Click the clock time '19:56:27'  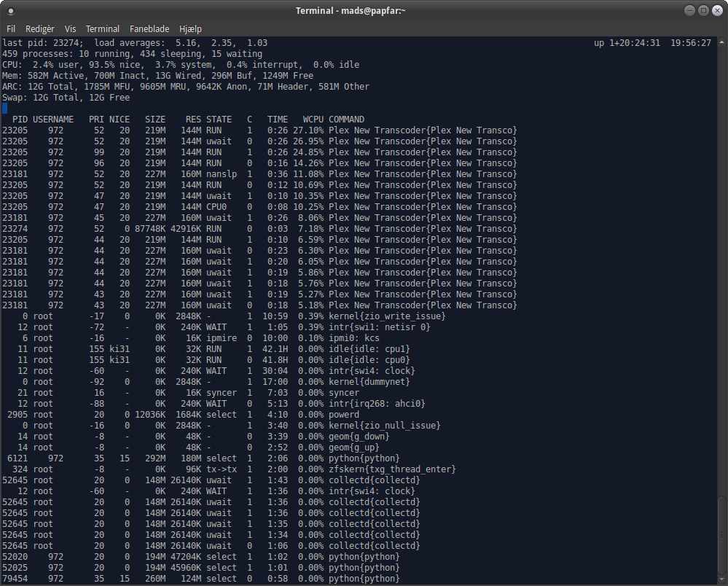[x=691, y=43]
